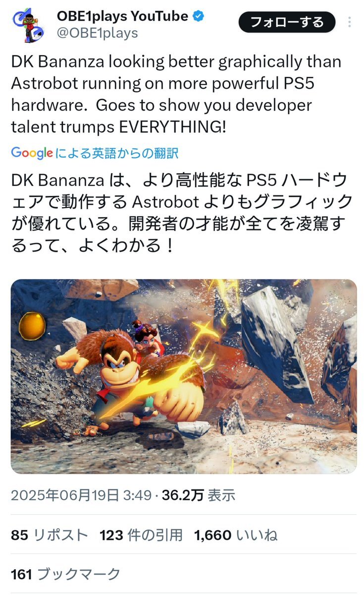The height and width of the screenshot is (595, 364).
Task: Open the 85 リポスト list
Action: [x=50, y=535]
